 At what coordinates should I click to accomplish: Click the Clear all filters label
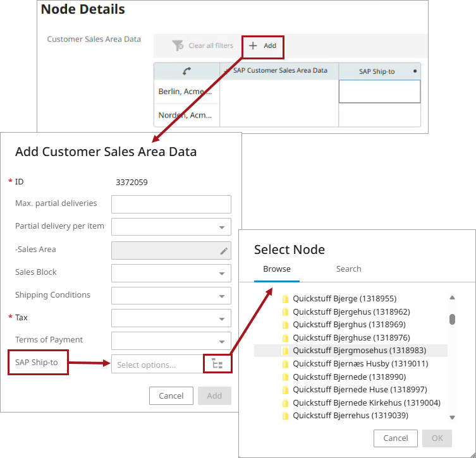(211, 45)
